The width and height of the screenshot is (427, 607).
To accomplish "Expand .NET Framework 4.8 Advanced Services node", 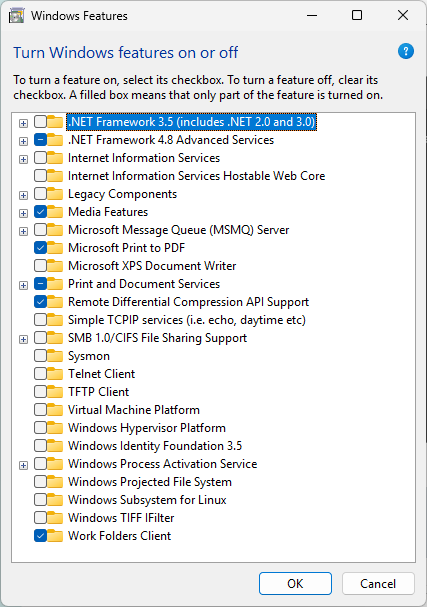I will (24, 141).
